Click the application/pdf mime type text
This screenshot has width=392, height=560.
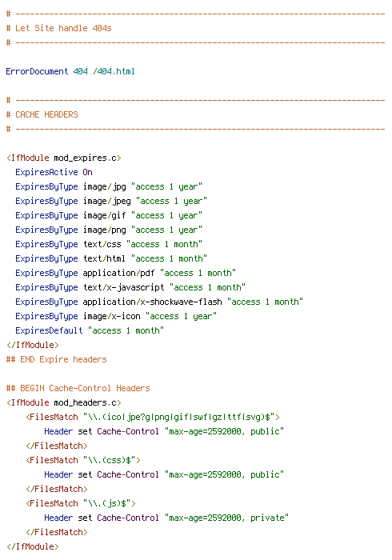(x=119, y=274)
